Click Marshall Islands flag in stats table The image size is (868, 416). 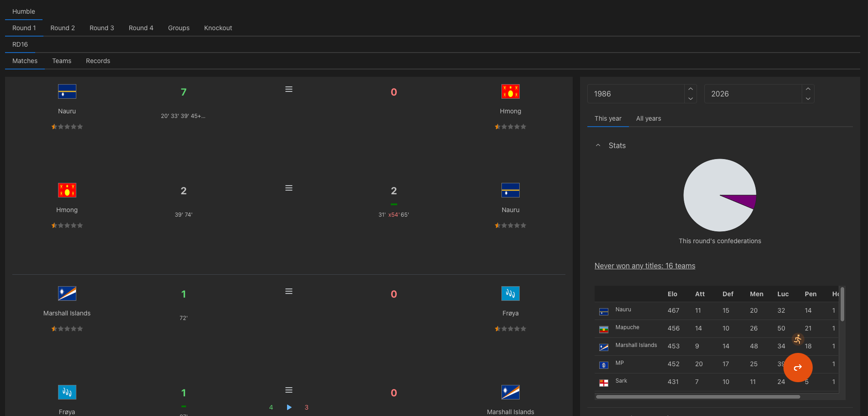point(604,347)
